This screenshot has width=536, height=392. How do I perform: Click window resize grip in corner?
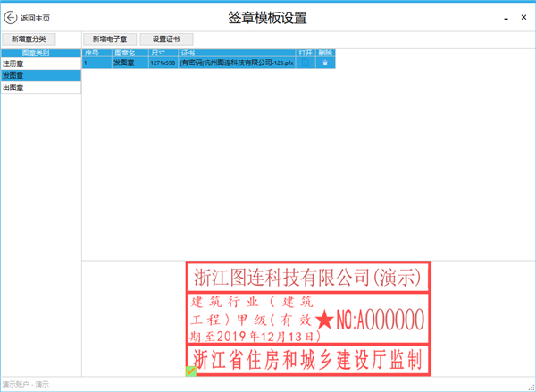click(532, 388)
